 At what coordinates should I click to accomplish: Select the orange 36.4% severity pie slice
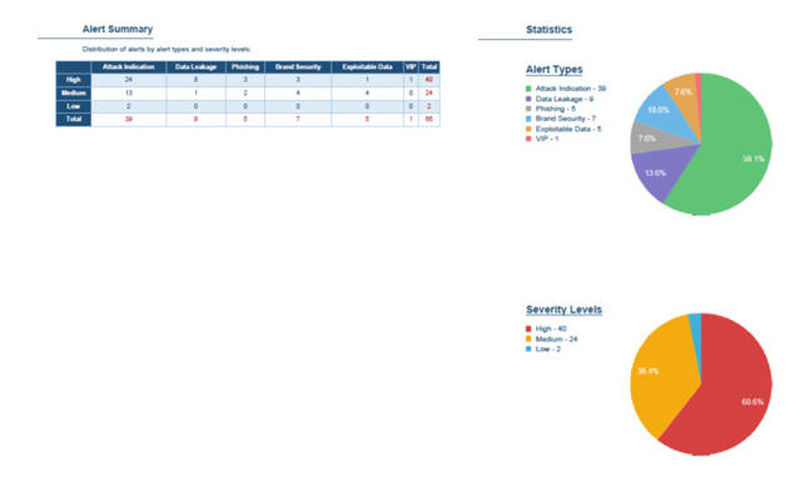click(660, 370)
